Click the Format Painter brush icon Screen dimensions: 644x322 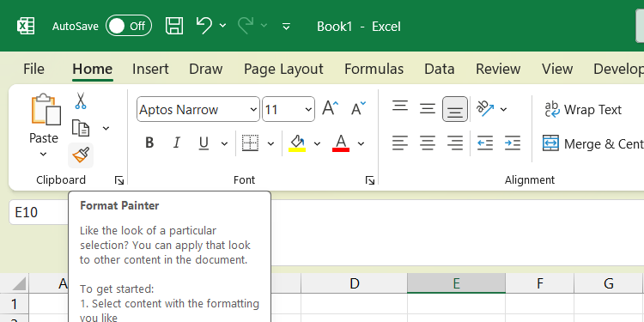81,155
